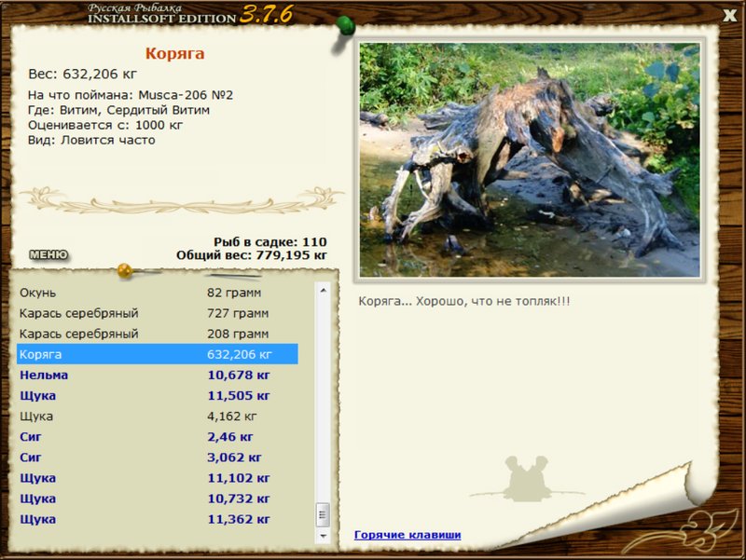This screenshot has height=560, width=746.
Task: Click the scroll up arrow of the fish list
Action: (x=323, y=290)
